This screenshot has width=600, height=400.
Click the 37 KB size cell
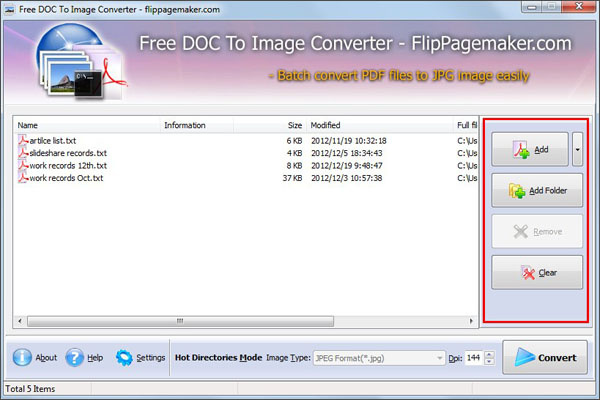[292, 178]
